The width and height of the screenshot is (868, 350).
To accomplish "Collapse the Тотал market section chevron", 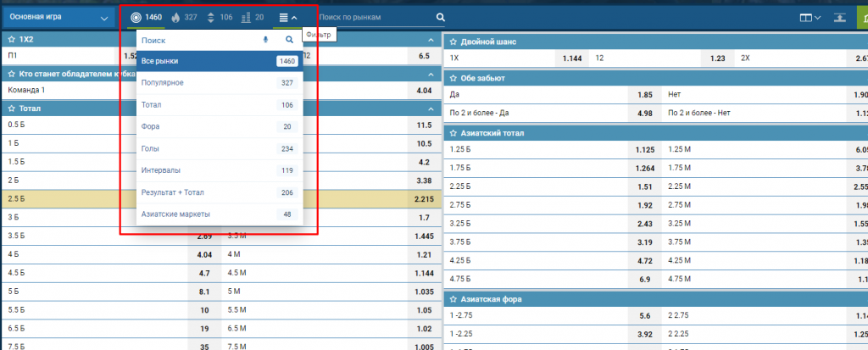I will [x=430, y=108].
